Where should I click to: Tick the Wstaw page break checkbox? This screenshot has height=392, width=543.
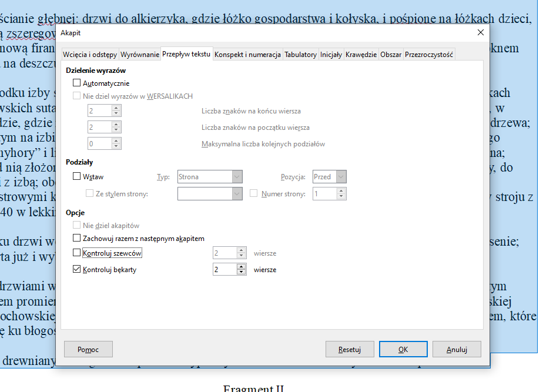pyautogui.click(x=77, y=176)
